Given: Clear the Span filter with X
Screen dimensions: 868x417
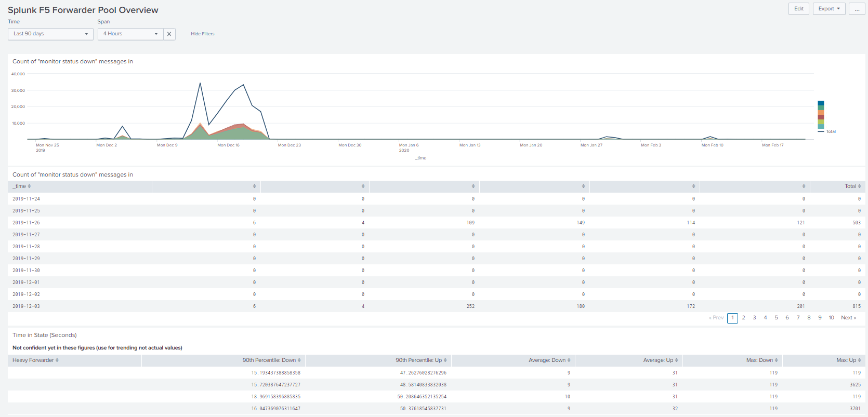Looking at the screenshot, I should click(169, 34).
